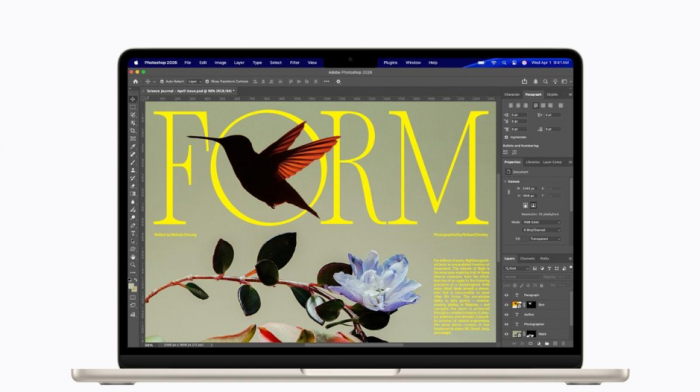Select the Clone Stamp tool

point(133,170)
